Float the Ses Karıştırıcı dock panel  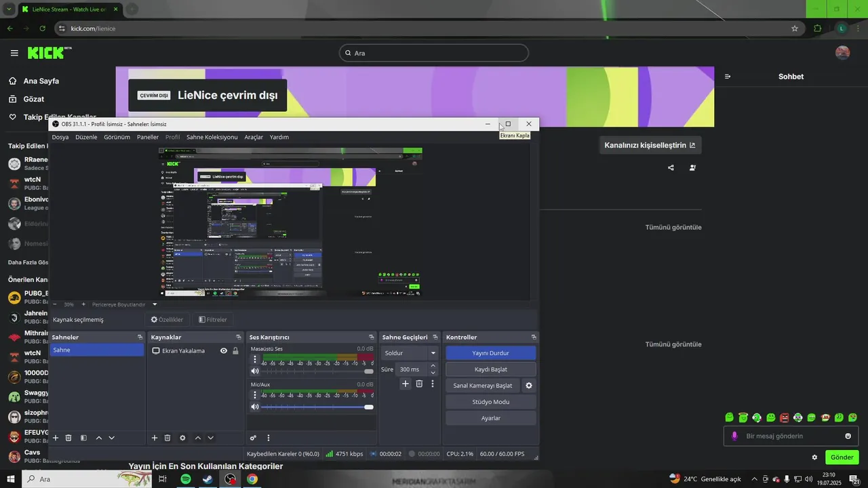pyautogui.click(x=371, y=337)
